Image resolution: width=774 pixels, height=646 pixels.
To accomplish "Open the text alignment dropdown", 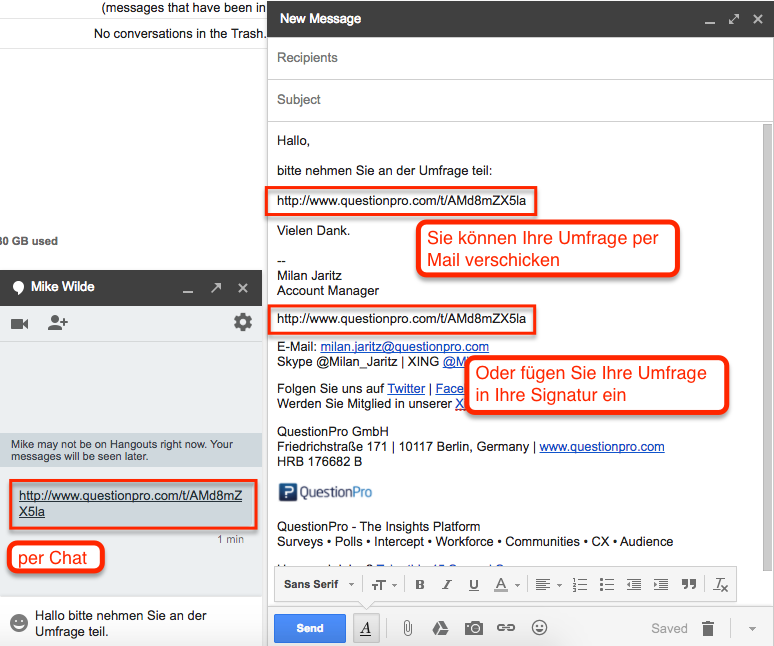I will 548,585.
